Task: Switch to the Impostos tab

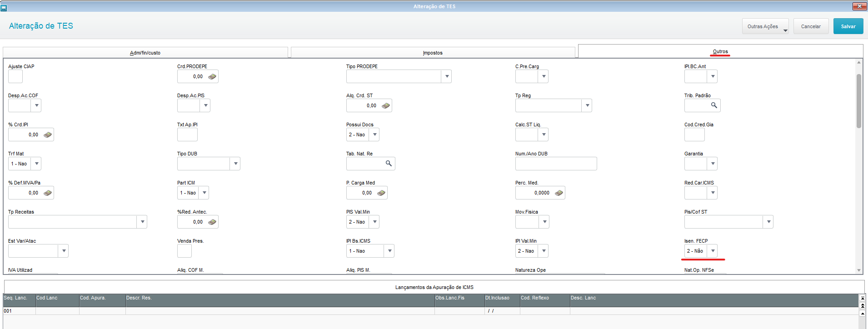Action: [x=433, y=53]
